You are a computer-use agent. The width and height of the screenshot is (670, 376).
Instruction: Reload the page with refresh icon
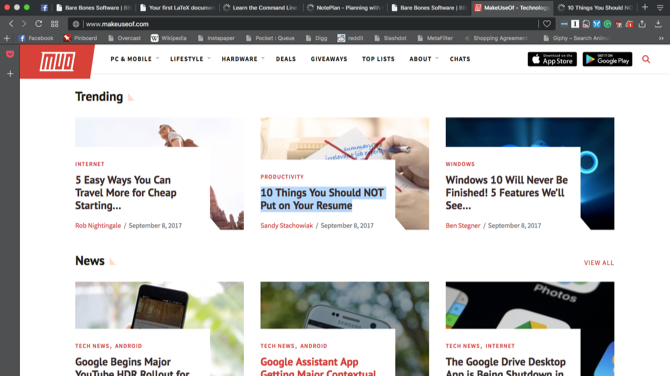38,24
